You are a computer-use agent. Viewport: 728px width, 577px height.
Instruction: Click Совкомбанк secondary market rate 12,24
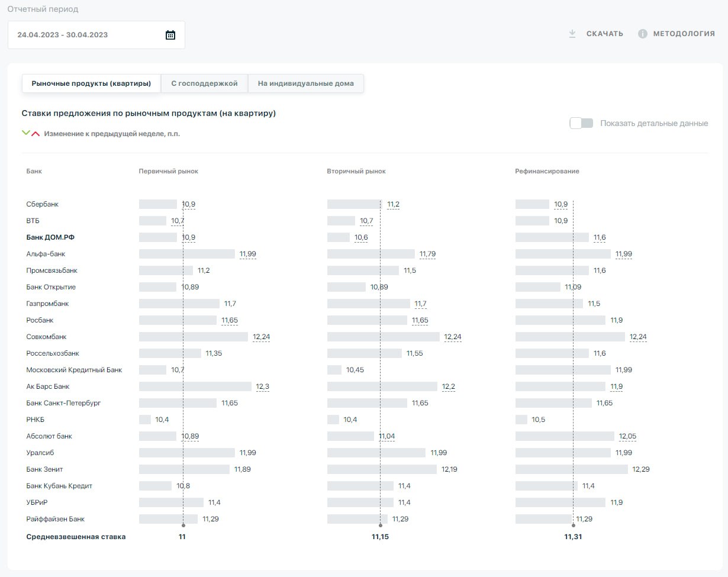452,337
